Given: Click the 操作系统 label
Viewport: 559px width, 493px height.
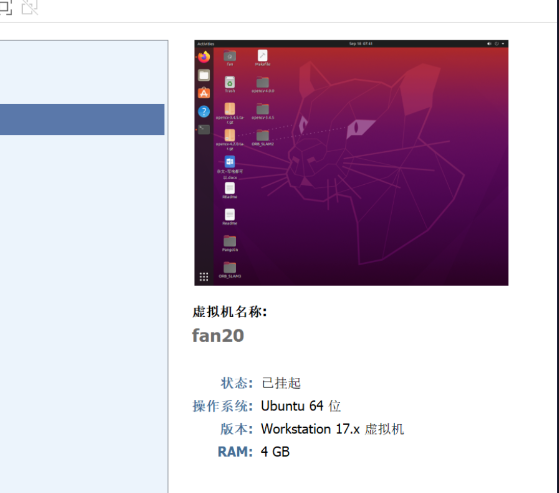Looking at the screenshot, I should click(222, 406).
